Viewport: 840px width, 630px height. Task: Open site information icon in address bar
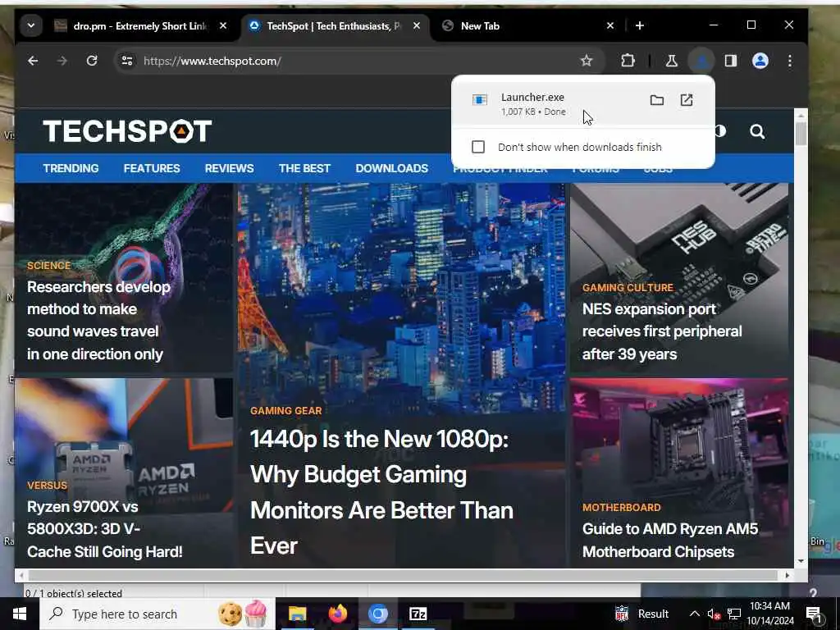127,61
